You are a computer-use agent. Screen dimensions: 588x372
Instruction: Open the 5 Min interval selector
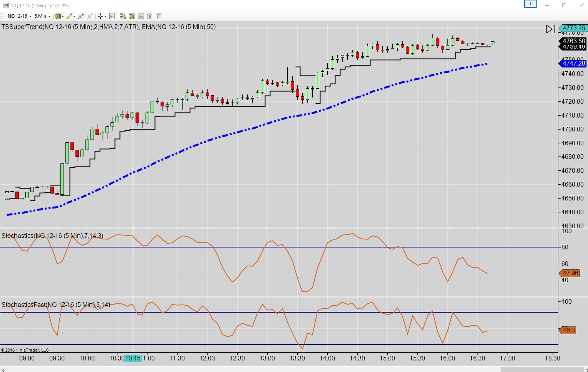(x=42, y=16)
